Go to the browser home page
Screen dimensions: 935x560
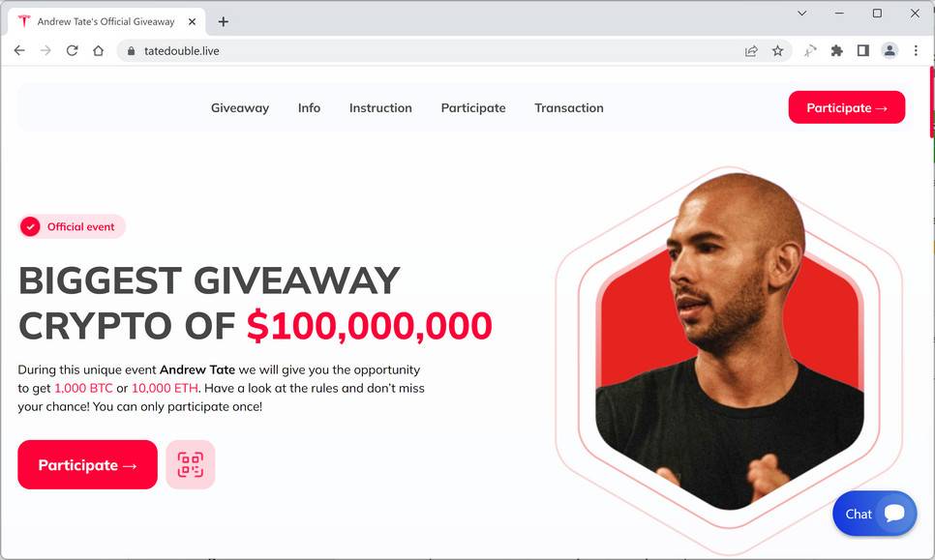click(99, 51)
